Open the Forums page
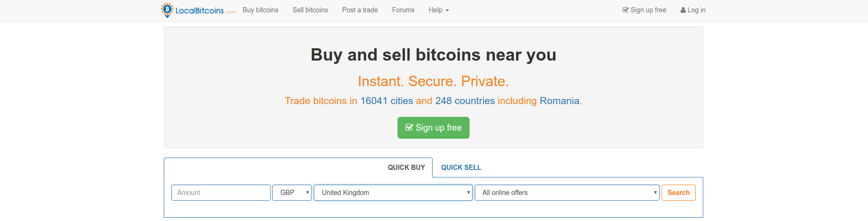This screenshot has height=221, width=868. (x=403, y=10)
